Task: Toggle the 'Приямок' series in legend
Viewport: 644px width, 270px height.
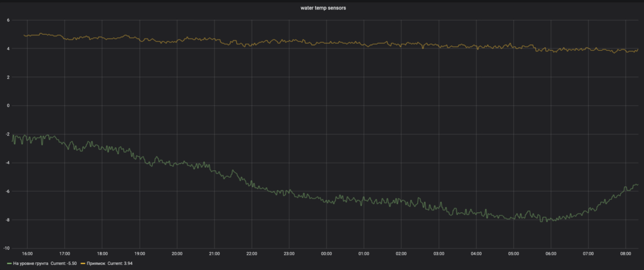Action: (x=96, y=264)
